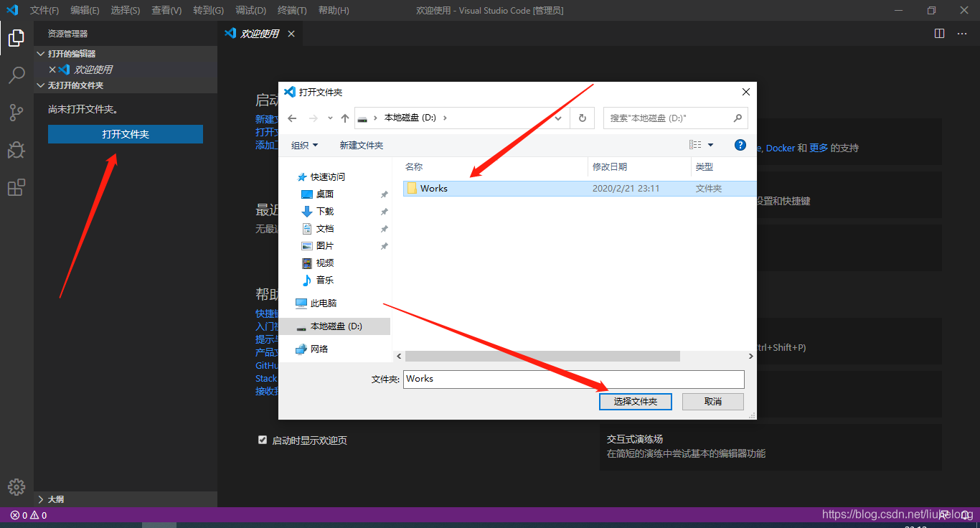Viewport: 980px width, 528px height.
Task: Refresh the folder dialog location
Action: (582, 118)
